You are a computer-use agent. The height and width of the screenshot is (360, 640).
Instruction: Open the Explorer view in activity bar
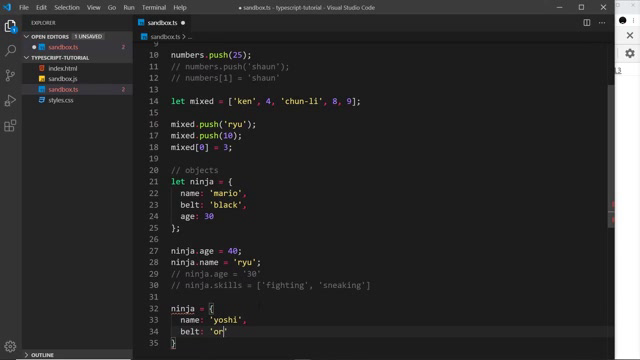tap(10, 27)
